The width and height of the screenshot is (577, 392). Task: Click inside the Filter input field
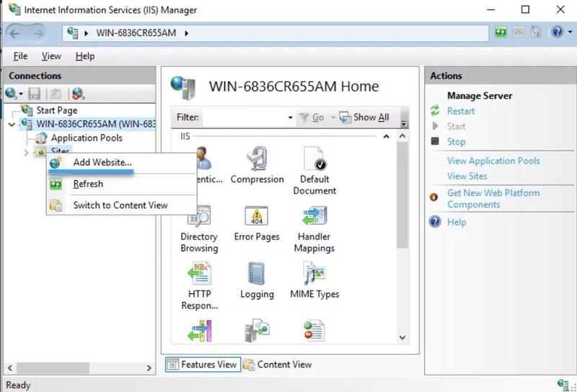click(x=245, y=117)
